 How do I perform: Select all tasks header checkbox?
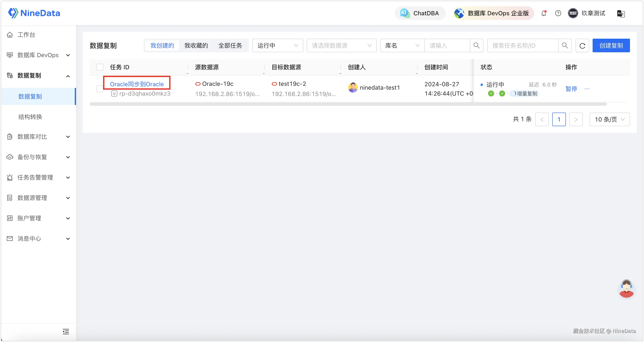coord(100,67)
